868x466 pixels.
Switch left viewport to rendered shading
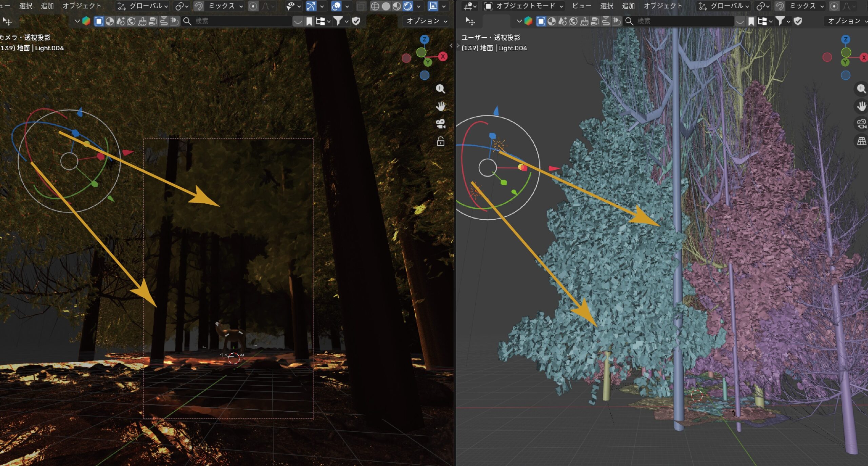pyautogui.click(x=408, y=6)
